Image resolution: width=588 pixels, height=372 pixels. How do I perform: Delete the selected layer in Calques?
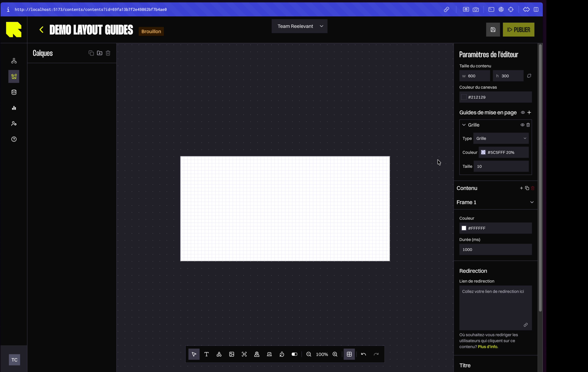108,53
